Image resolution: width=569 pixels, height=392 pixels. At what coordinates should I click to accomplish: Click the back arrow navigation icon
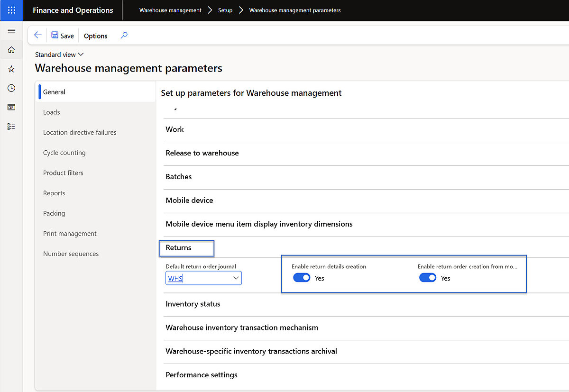[37, 35]
